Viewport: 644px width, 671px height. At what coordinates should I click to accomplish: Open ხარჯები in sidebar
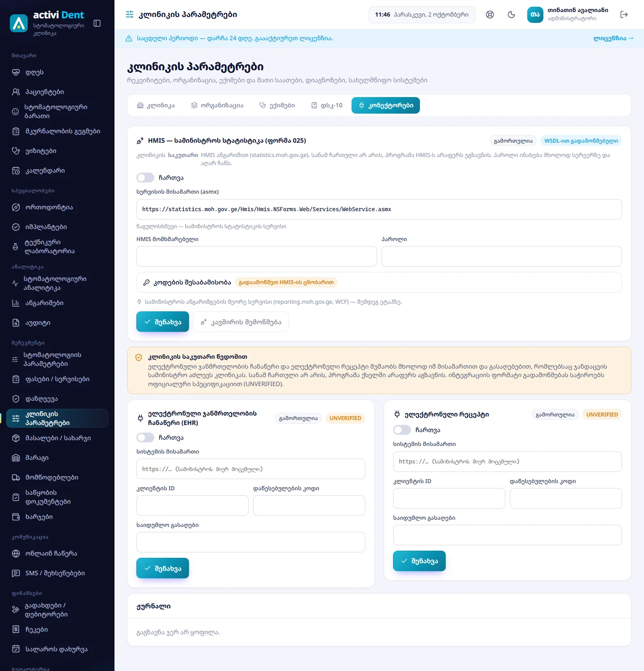57,517
